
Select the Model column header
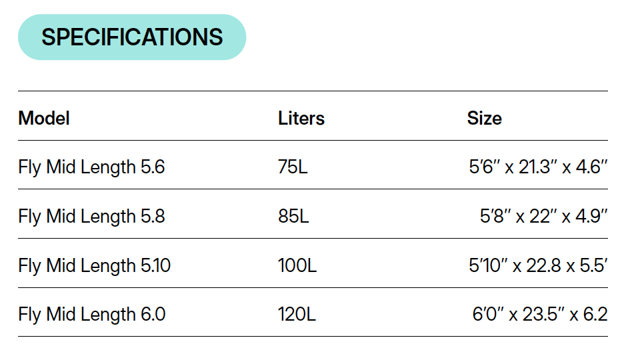pyautogui.click(x=44, y=119)
